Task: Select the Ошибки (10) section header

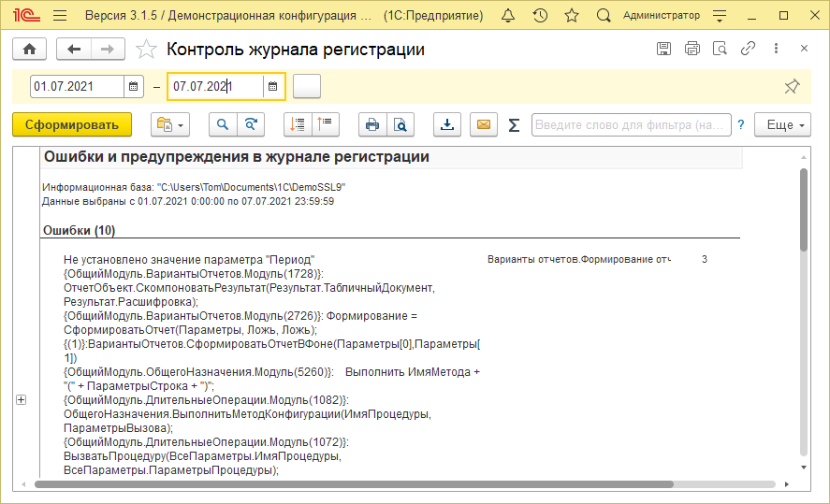Action: pyautogui.click(x=79, y=231)
